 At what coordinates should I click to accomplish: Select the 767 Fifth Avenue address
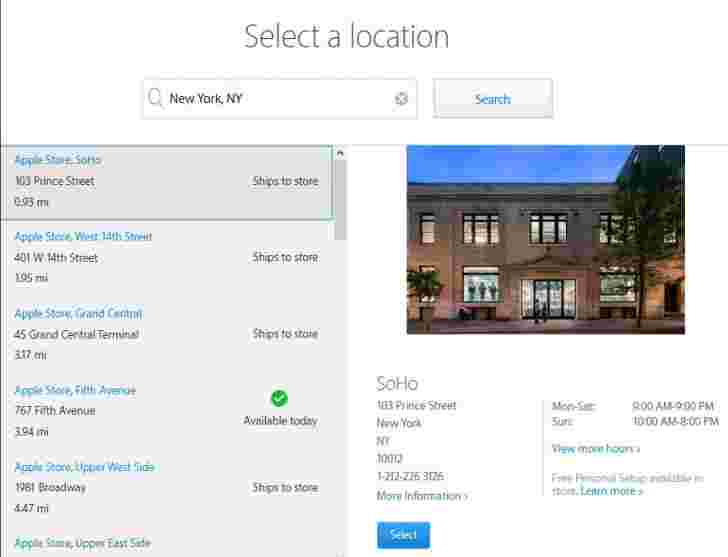click(x=55, y=411)
